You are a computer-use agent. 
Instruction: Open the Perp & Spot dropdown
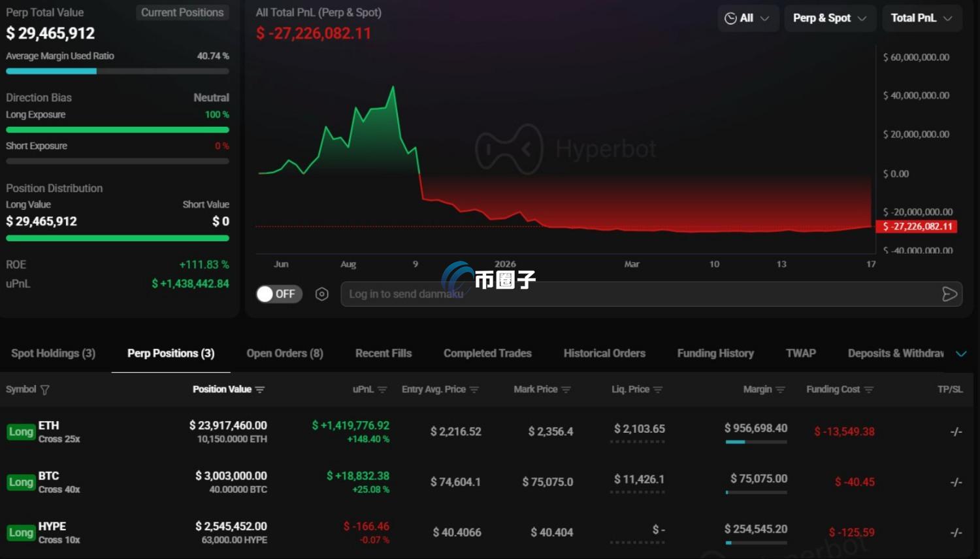[x=829, y=18]
